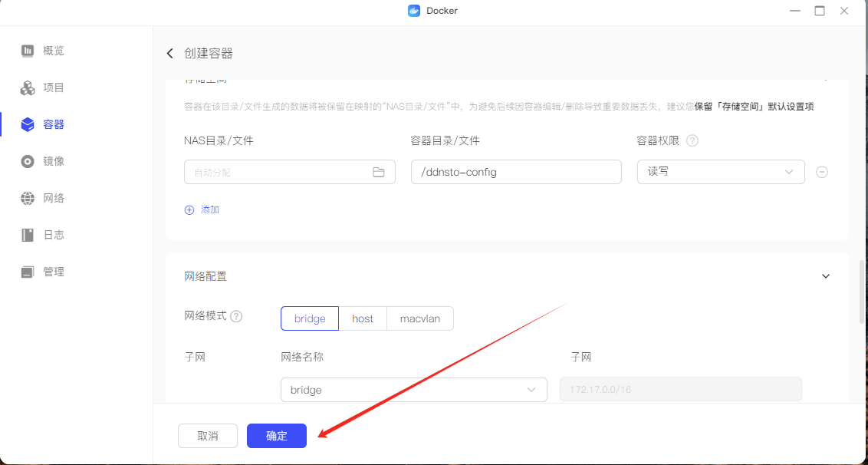Browse folder icon in NAS目录/文件 field
The height and width of the screenshot is (465, 868).
[379, 173]
